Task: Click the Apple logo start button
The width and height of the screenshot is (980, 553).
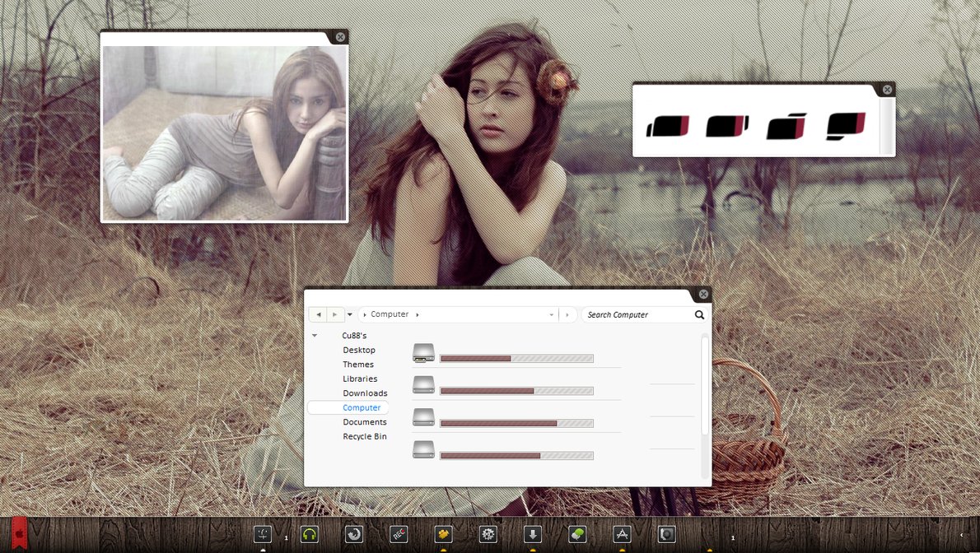Action: [18, 534]
